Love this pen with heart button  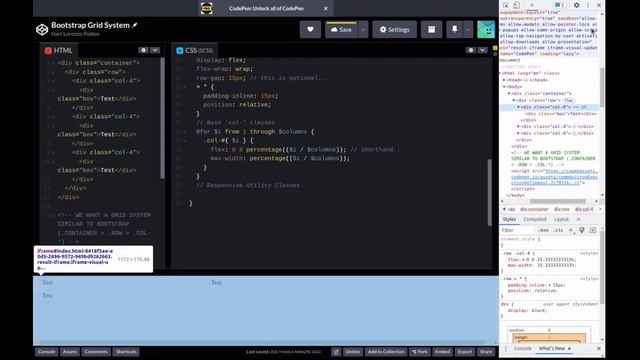[310, 29]
